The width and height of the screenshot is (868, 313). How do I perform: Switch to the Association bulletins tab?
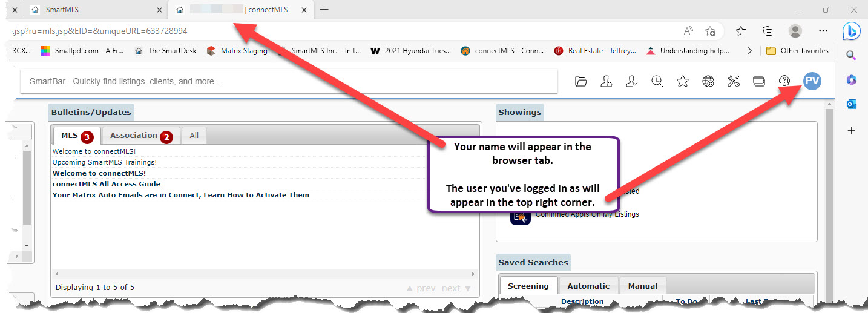point(141,136)
